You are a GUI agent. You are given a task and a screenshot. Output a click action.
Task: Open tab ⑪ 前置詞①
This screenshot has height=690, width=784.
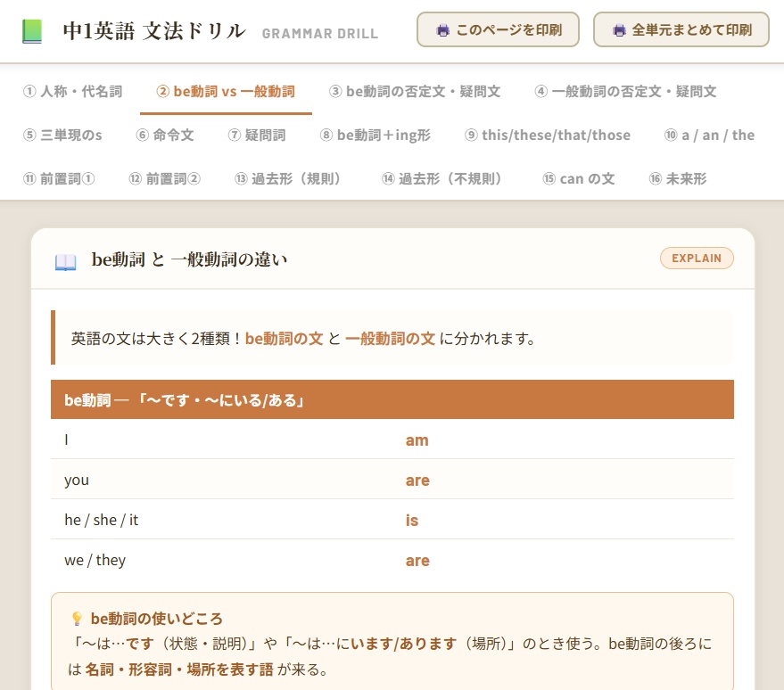tap(59, 178)
